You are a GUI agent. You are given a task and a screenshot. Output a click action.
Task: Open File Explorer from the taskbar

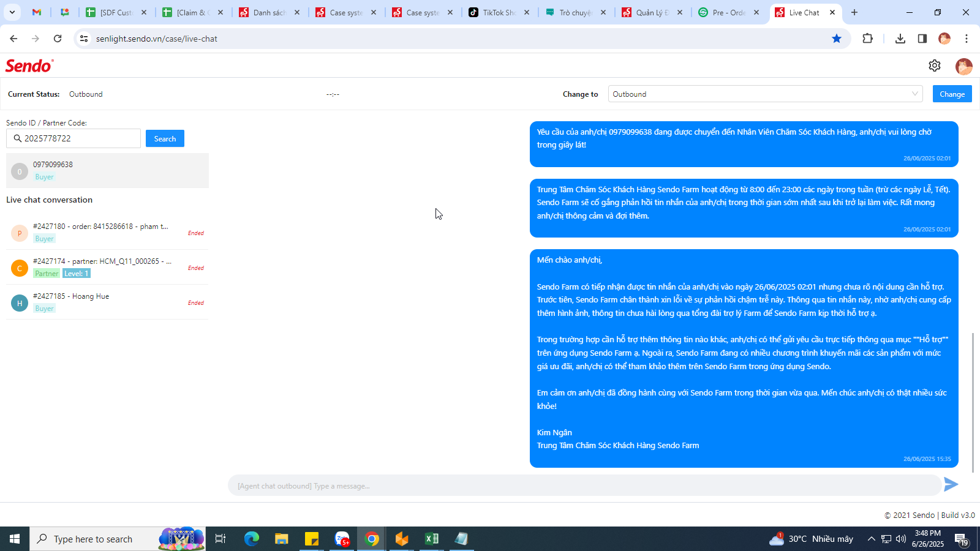coord(281,539)
